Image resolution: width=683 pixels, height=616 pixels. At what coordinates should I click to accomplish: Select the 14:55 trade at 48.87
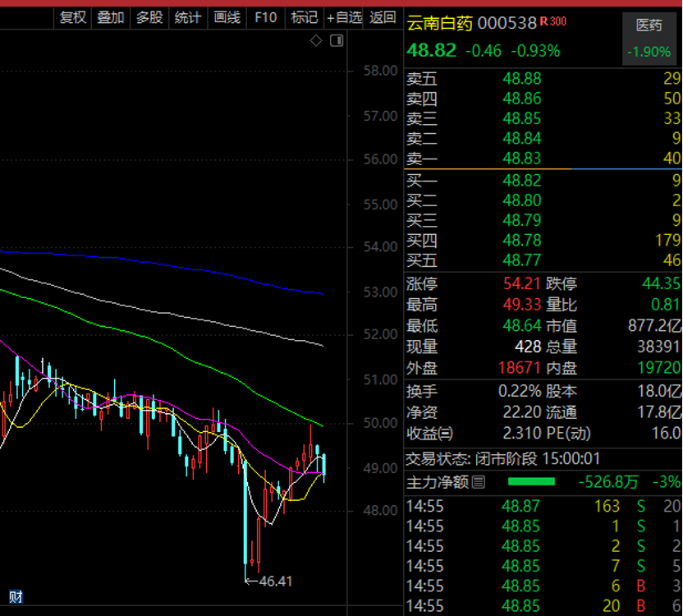(x=543, y=507)
